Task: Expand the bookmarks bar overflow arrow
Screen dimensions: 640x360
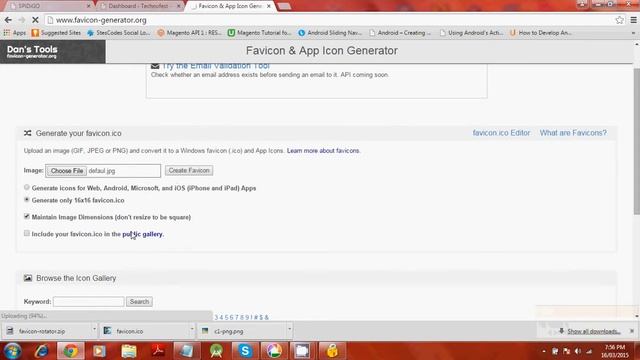Action: point(633,33)
